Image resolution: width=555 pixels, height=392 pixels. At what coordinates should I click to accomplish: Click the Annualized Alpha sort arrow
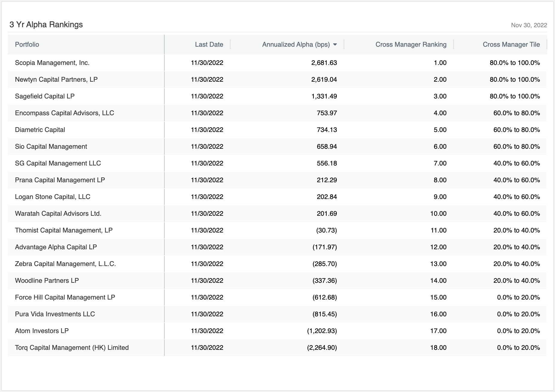point(335,44)
